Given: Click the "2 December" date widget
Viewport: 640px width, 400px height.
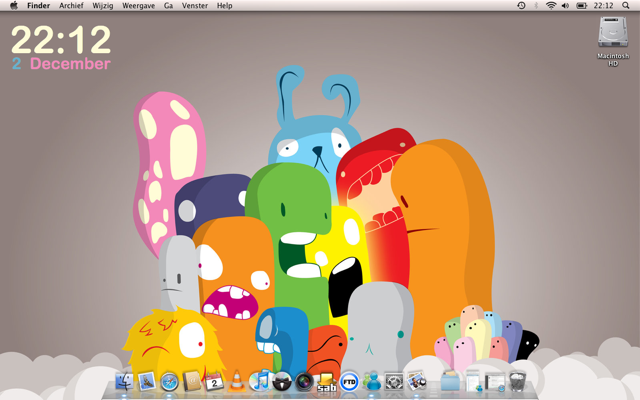Looking at the screenshot, I should 61,64.
